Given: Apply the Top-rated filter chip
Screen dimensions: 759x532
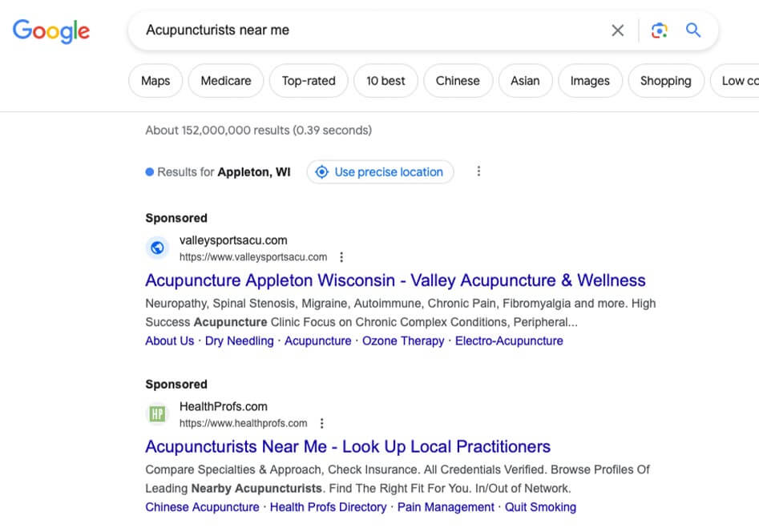Looking at the screenshot, I should click(309, 81).
